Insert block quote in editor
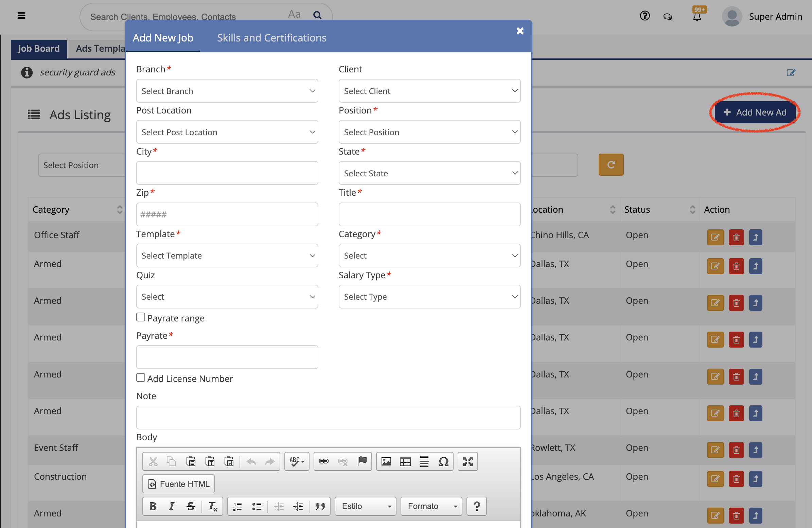 [x=320, y=506]
